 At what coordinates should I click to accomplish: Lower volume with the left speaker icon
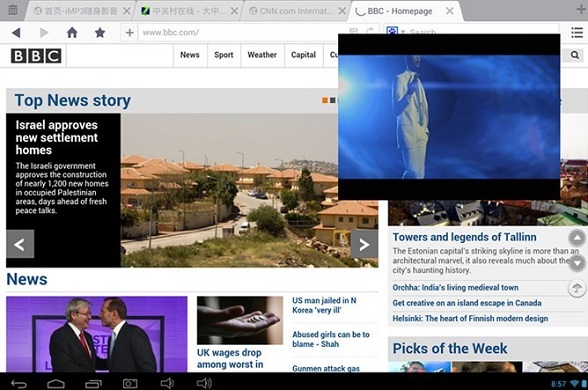pyautogui.click(x=167, y=383)
